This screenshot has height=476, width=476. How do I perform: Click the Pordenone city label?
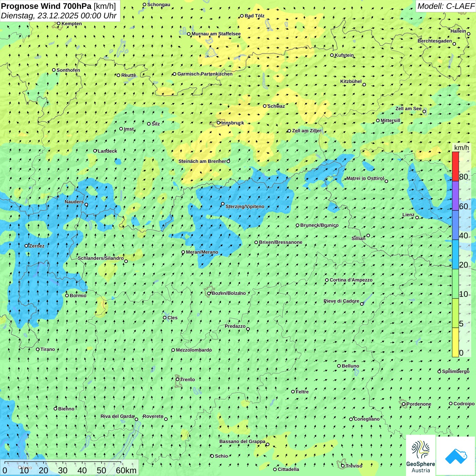pos(419,404)
